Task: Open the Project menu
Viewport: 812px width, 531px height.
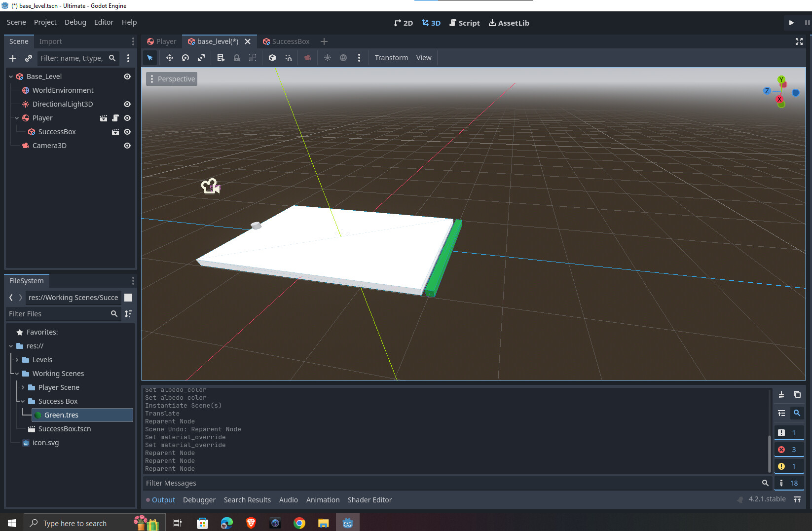Action: pos(45,22)
